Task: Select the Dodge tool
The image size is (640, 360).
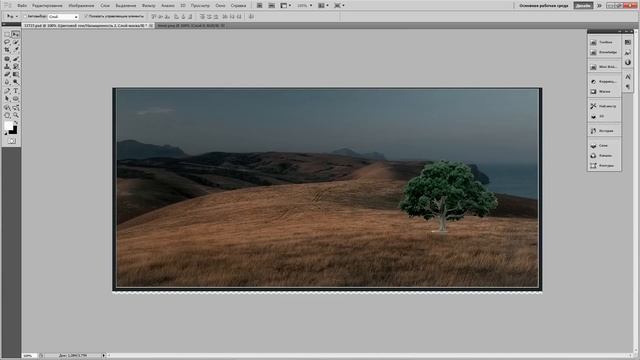Action: click(x=16, y=82)
